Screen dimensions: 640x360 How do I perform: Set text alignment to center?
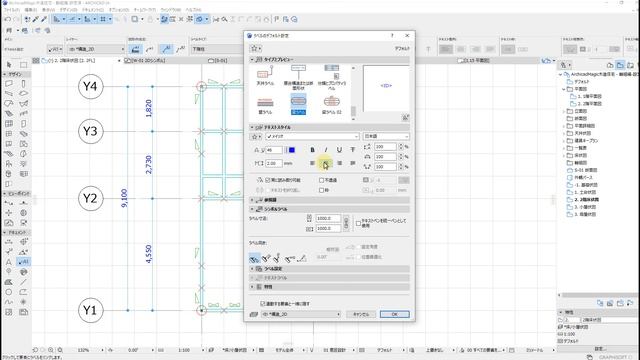coord(326,163)
